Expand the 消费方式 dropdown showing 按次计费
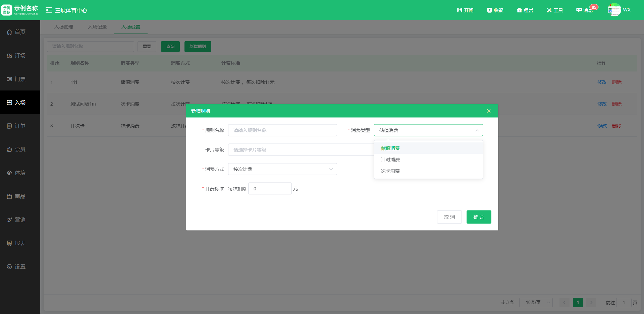This screenshot has height=314, width=644. 282,169
